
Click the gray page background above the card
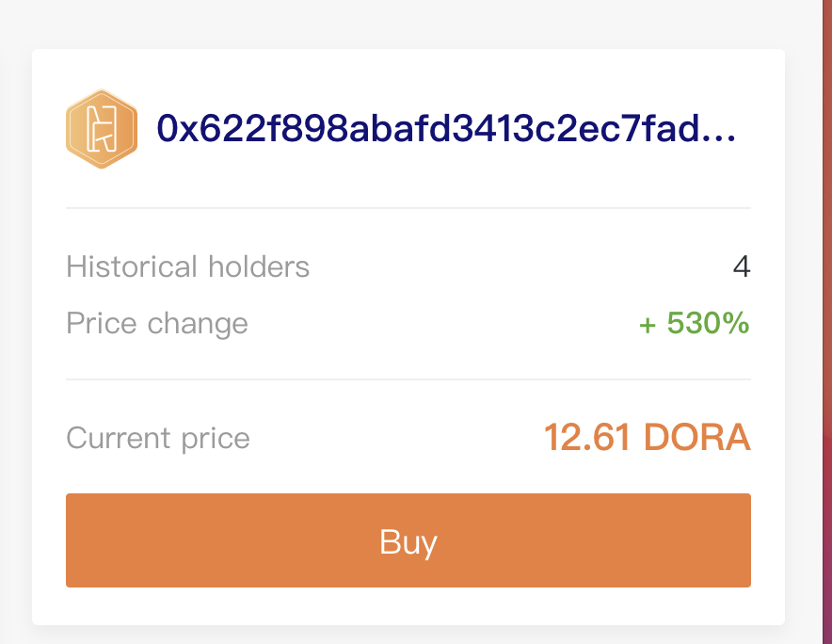tap(408, 24)
